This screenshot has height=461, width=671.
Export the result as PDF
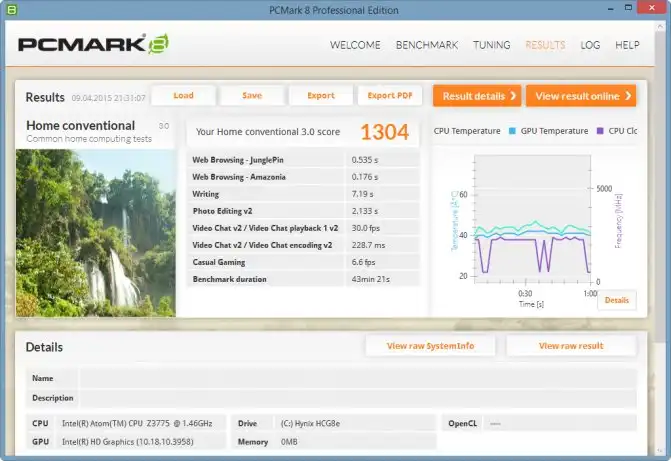tap(390, 96)
